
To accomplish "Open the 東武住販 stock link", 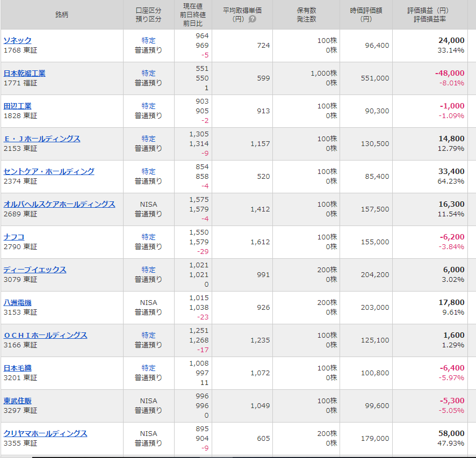I will 17,401.
